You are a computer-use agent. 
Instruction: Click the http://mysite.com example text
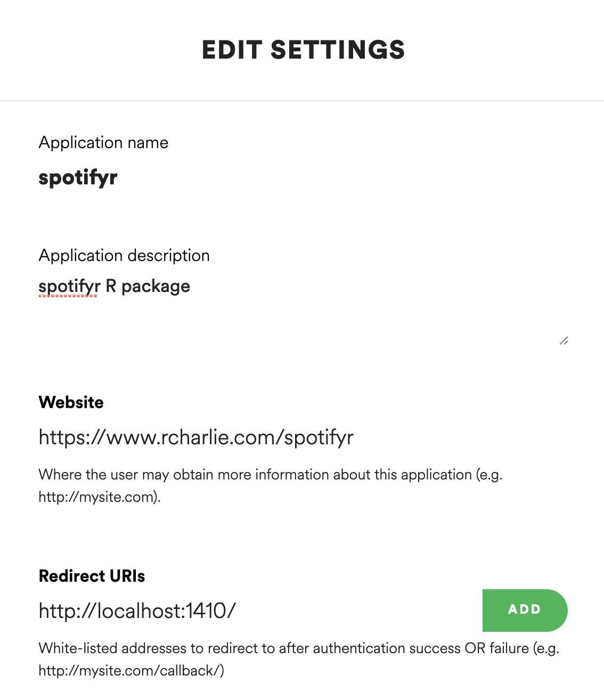pos(98,497)
